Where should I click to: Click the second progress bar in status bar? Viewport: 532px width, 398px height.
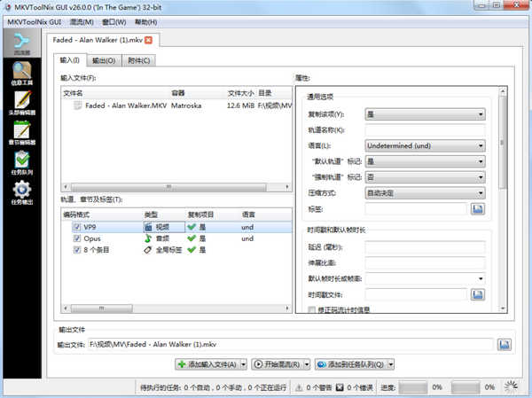465,387
